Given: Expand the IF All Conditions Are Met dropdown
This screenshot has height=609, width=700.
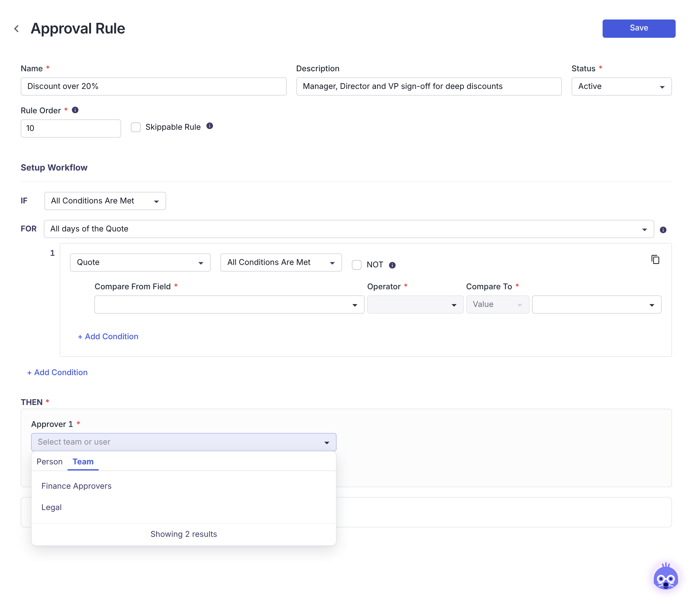Looking at the screenshot, I should coord(105,201).
